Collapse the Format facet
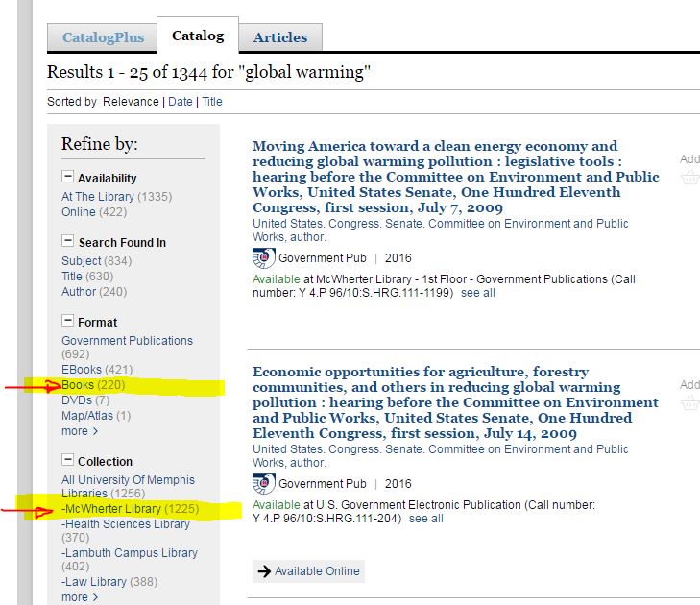 coord(67,320)
